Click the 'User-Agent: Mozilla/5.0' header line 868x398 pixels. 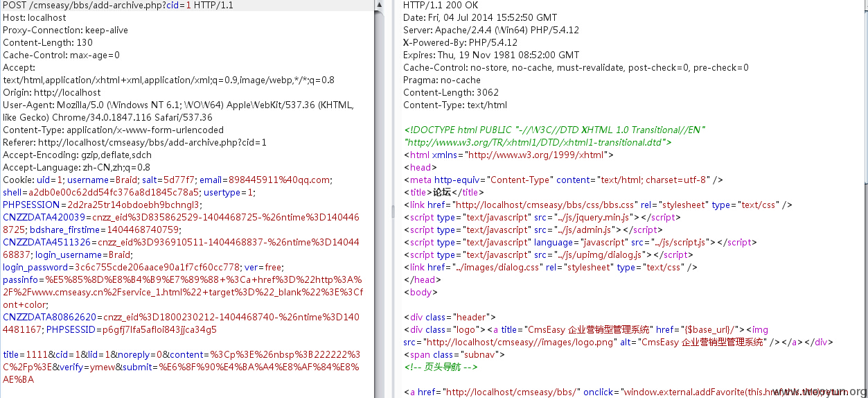coord(178,105)
